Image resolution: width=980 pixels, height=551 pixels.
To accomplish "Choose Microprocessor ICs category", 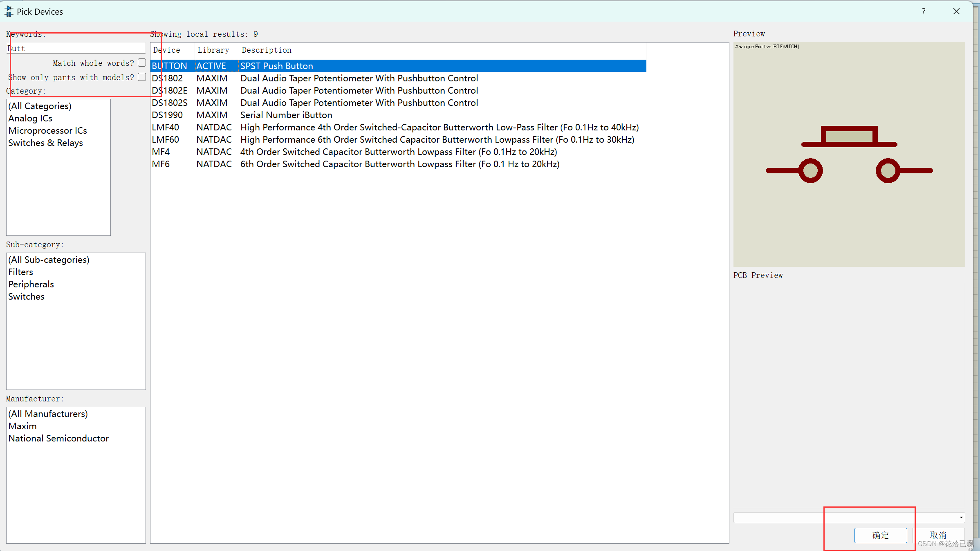I will 47,130.
